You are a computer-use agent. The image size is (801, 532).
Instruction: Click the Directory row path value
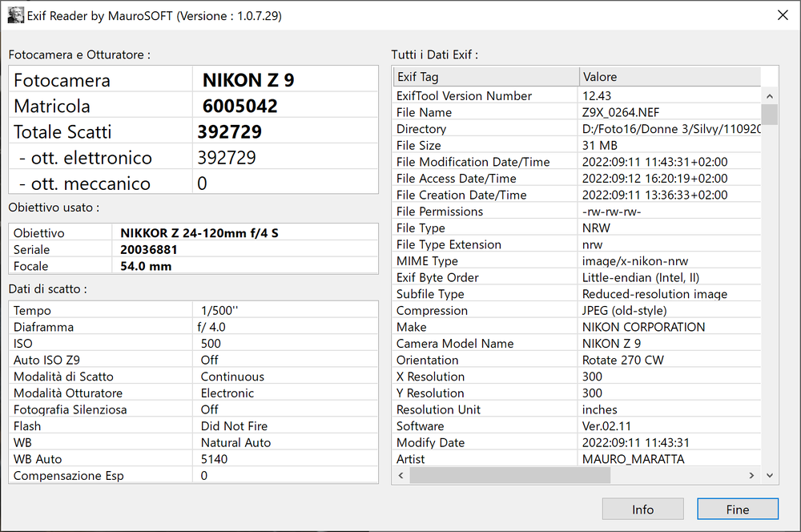click(x=671, y=129)
